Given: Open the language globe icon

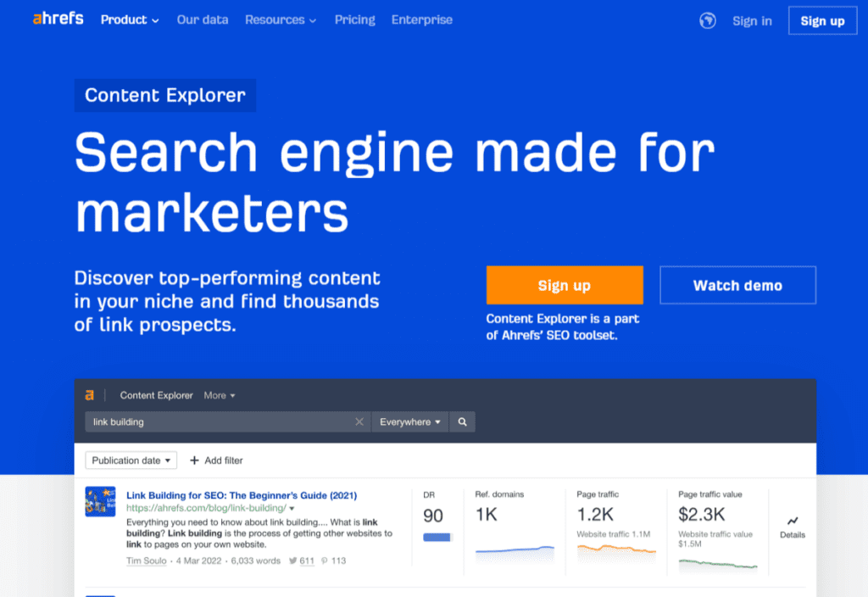Looking at the screenshot, I should (707, 20).
